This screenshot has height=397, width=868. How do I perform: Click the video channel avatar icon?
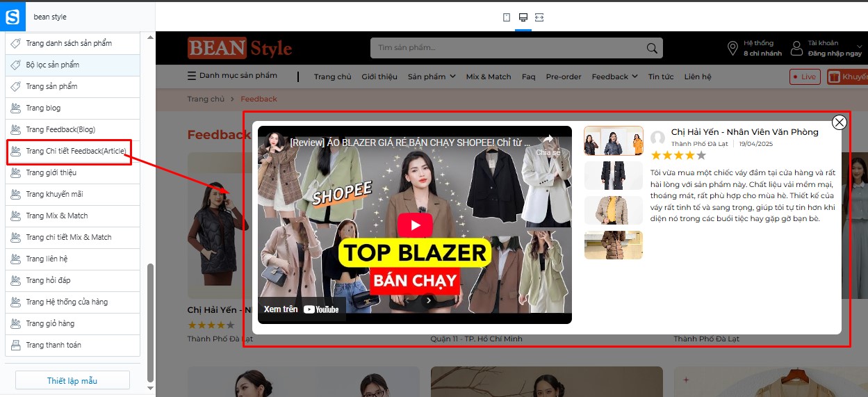[x=274, y=142]
